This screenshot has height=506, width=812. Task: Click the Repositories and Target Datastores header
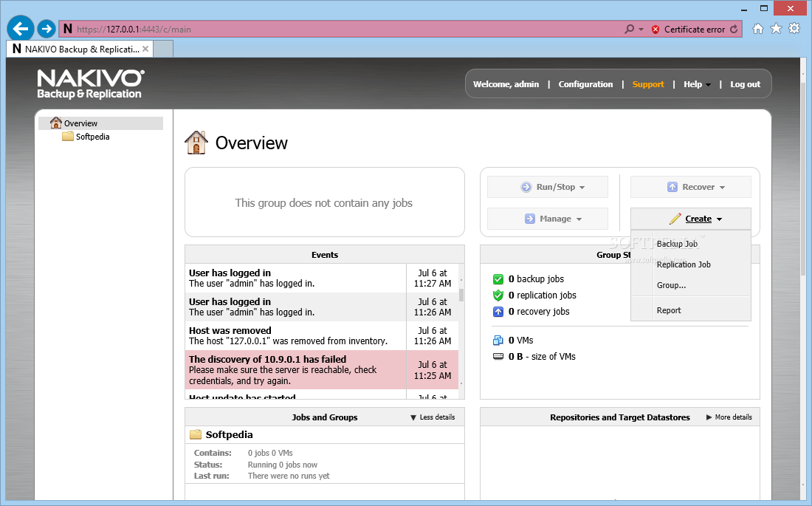(620, 417)
